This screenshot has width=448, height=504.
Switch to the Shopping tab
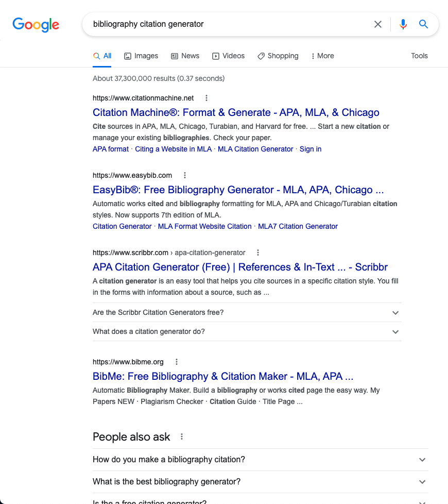(x=278, y=56)
